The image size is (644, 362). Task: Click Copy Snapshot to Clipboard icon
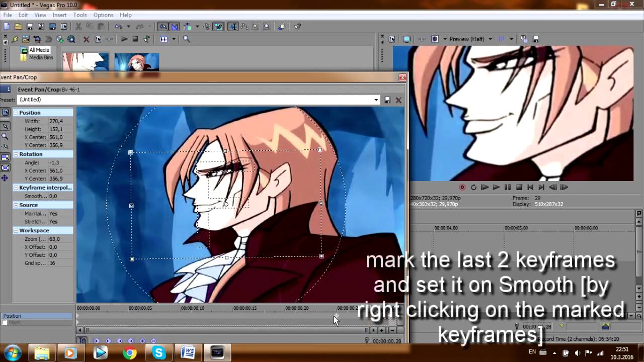tap(524, 39)
